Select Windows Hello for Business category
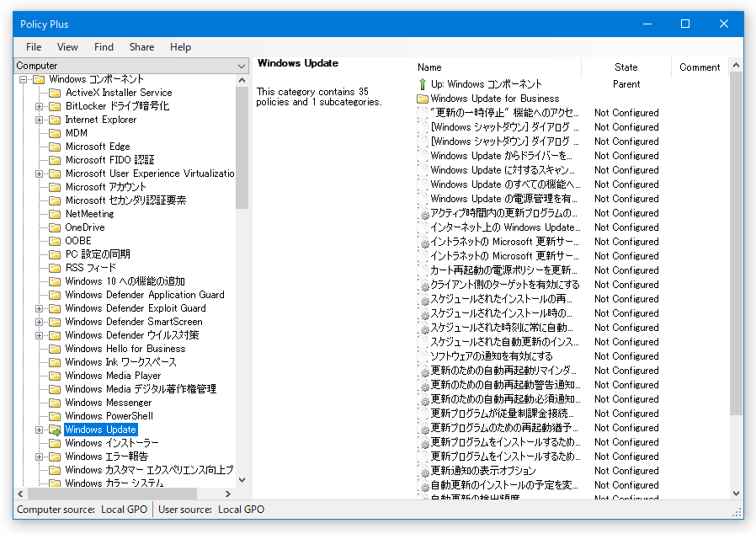This screenshot has width=756, height=534. coord(125,349)
